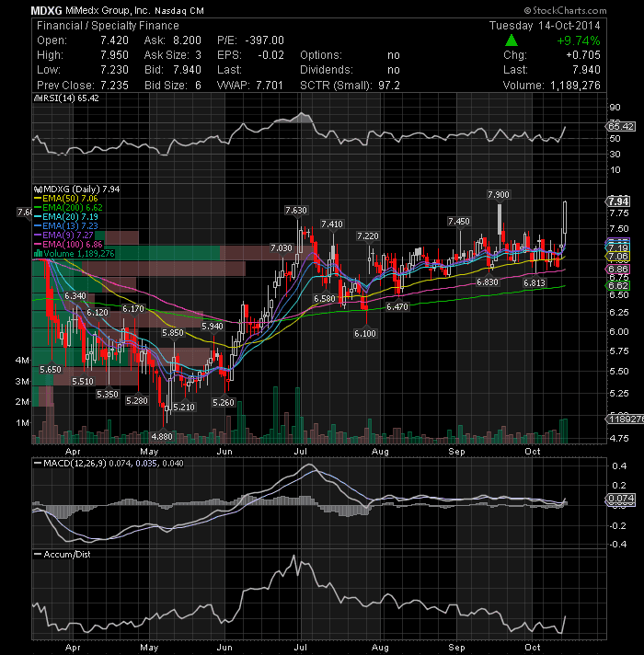Viewport: 644px width, 655px height.
Task: Click the Open value 7.420
Action: coord(114,40)
